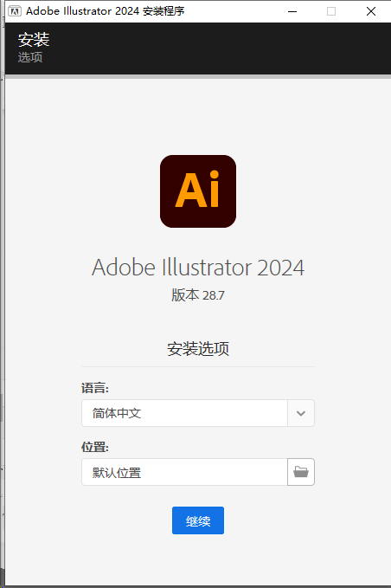Close the Illustrator 2024 installer window
Image resolution: width=391 pixels, height=588 pixels.
coord(371,11)
